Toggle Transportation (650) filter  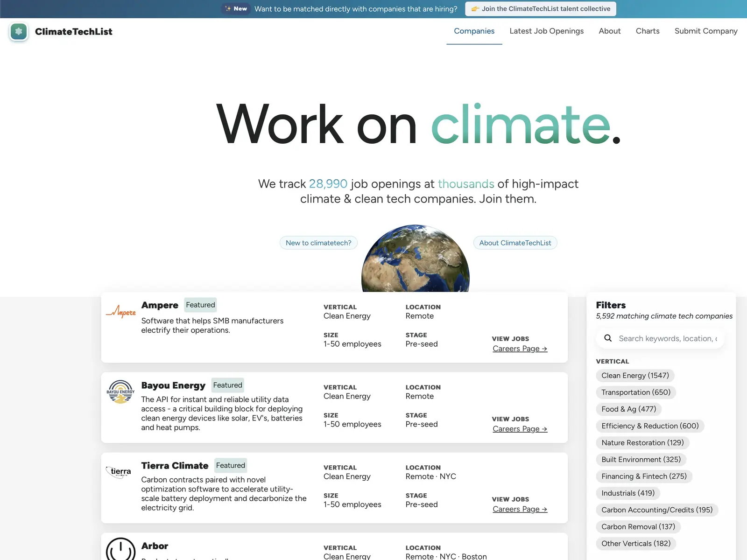636,392
